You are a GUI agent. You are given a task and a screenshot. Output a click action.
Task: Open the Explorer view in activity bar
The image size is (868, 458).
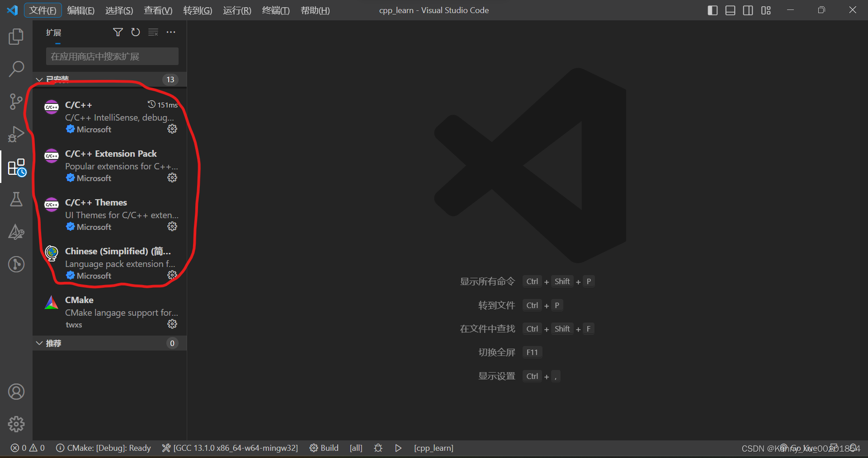16,37
